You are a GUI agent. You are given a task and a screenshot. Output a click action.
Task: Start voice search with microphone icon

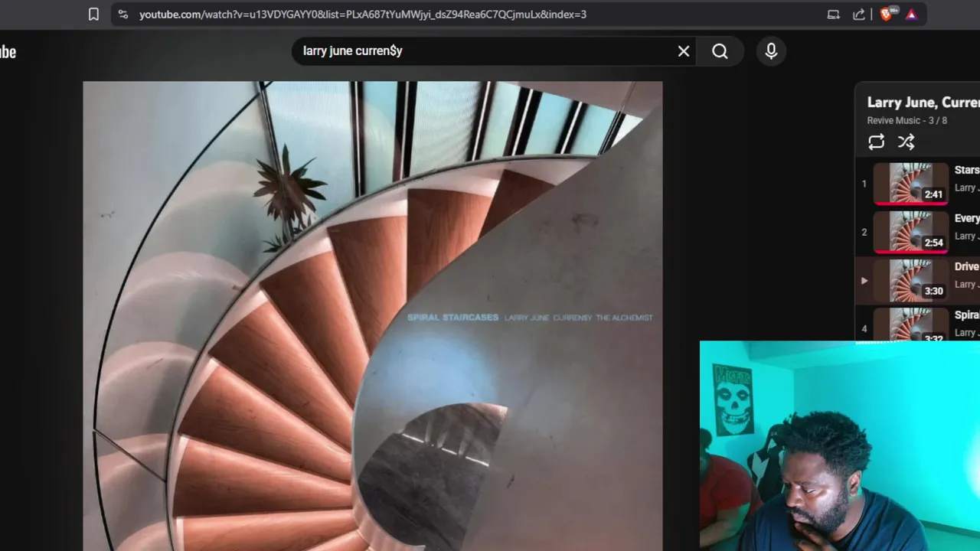pyautogui.click(x=771, y=51)
